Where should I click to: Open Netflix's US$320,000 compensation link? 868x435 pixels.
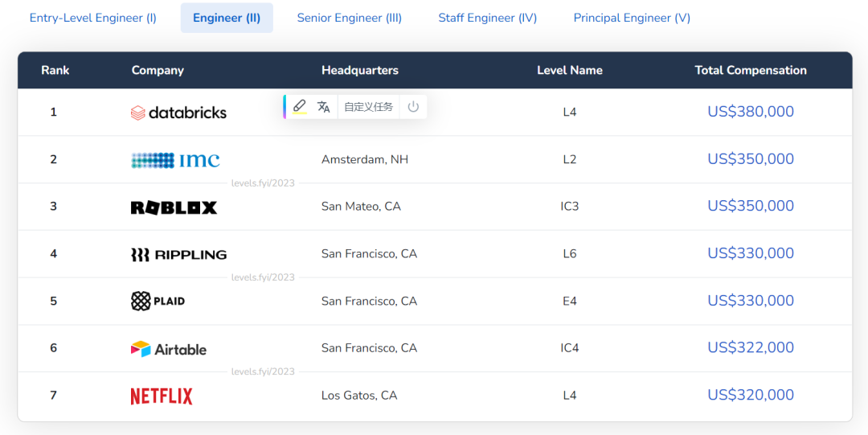tap(751, 395)
